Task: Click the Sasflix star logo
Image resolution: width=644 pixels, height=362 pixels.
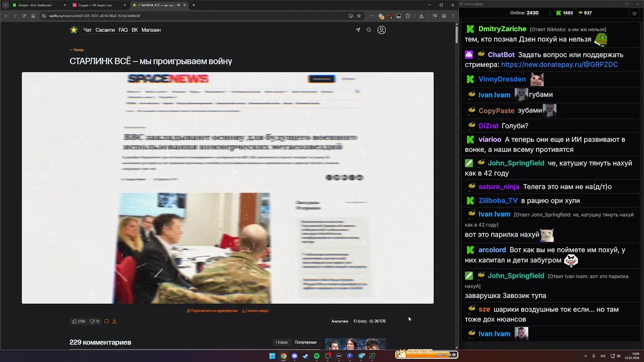Action: (x=73, y=30)
